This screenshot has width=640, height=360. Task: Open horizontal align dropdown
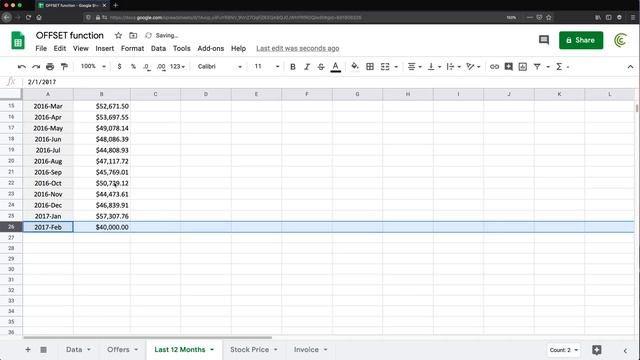(414, 67)
